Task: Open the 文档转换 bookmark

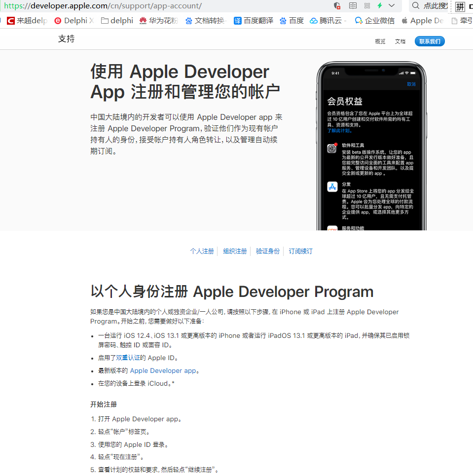Action: (206, 21)
